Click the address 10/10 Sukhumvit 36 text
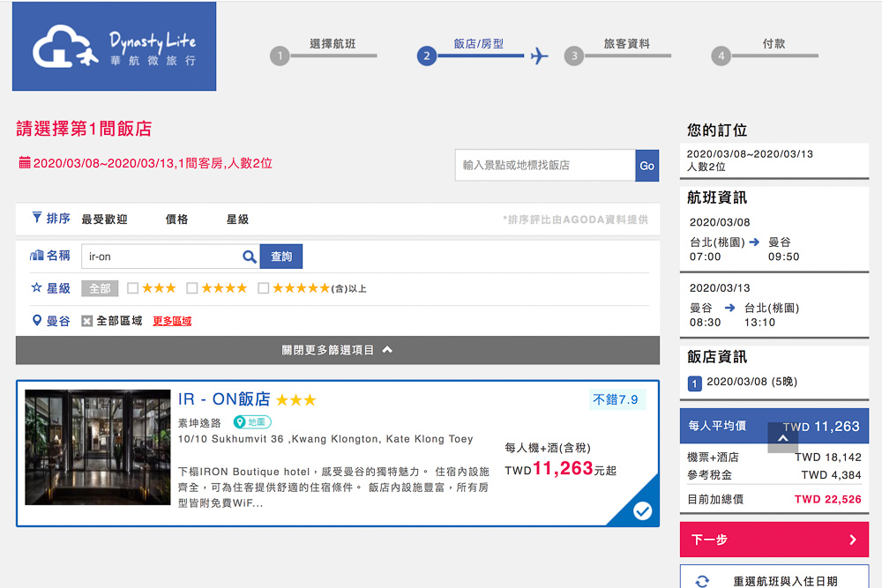 point(325,439)
